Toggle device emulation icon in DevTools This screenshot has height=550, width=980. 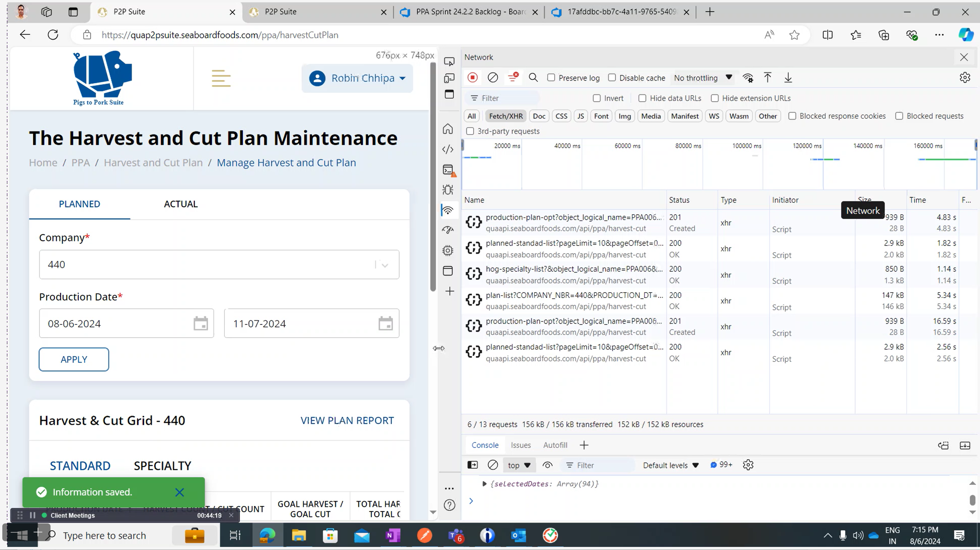click(449, 78)
